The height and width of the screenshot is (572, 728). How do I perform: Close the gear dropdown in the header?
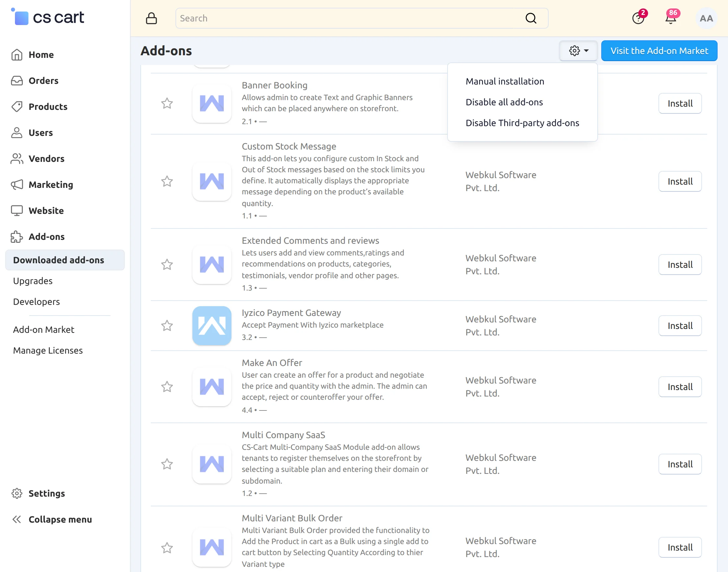click(x=578, y=51)
